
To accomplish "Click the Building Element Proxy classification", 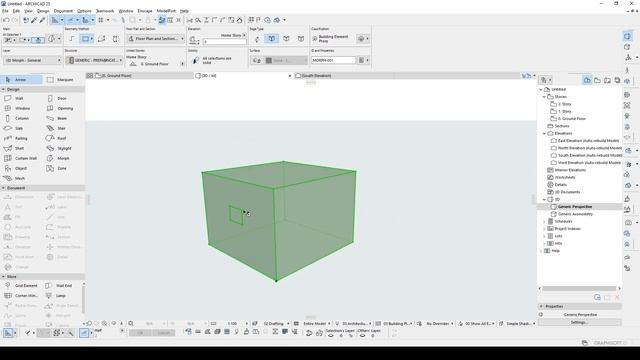I will click(333, 39).
